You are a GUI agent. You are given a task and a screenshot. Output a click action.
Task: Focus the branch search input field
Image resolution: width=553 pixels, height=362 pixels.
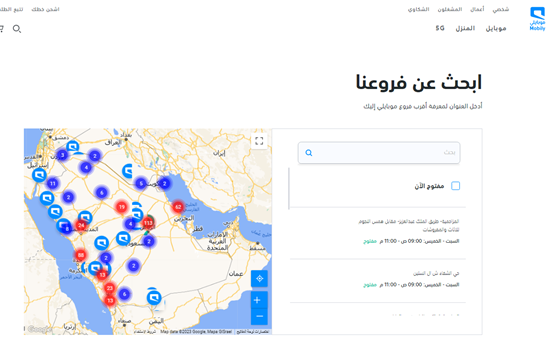point(379,153)
